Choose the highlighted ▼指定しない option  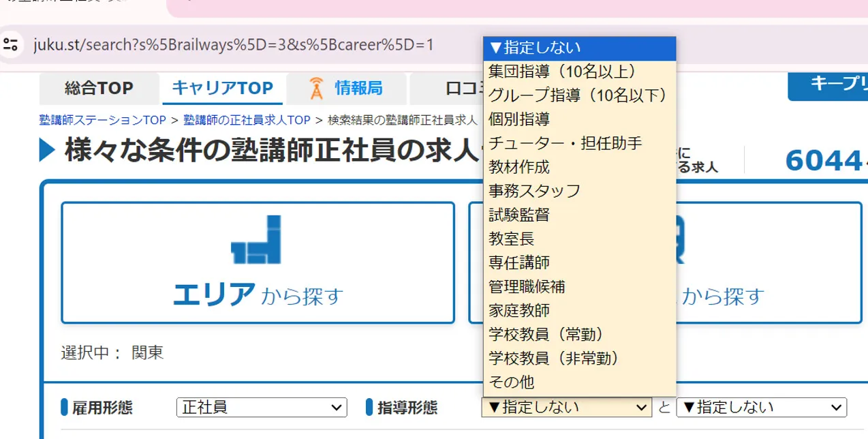point(535,48)
